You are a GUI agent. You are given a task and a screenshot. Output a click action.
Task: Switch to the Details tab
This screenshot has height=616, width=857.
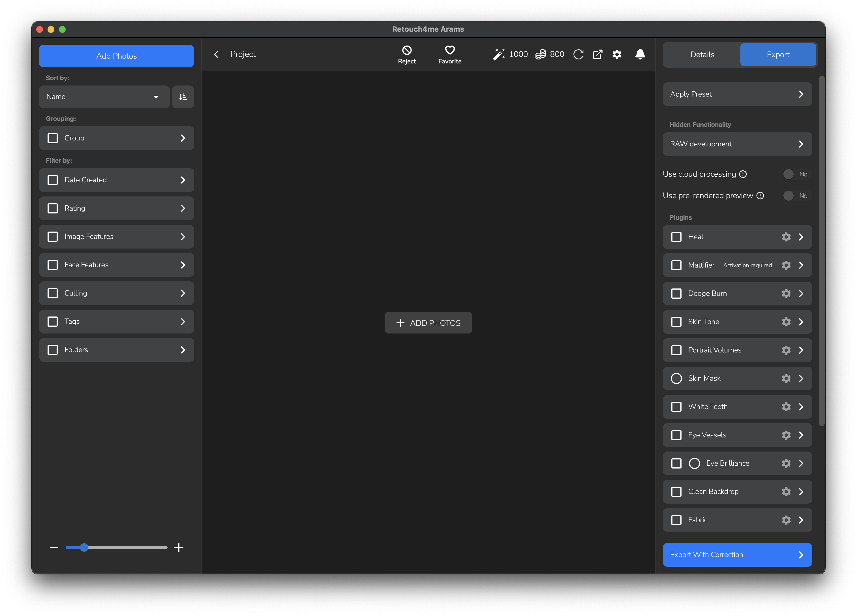702,55
